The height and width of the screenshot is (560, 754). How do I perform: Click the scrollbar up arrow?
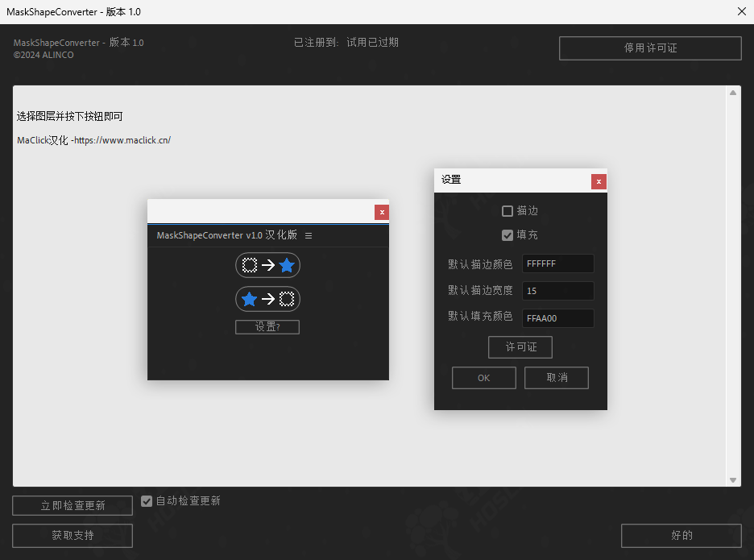point(733,93)
